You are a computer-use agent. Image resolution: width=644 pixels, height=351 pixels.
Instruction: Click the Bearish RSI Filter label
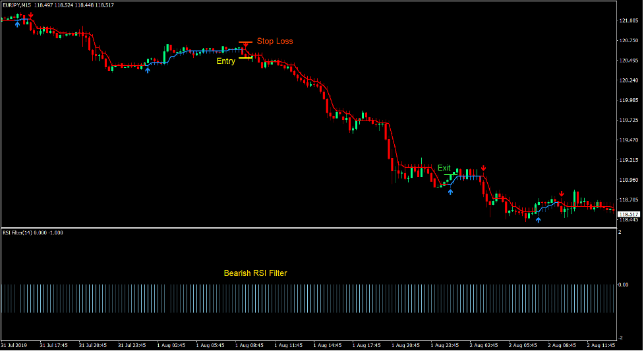coord(255,273)
